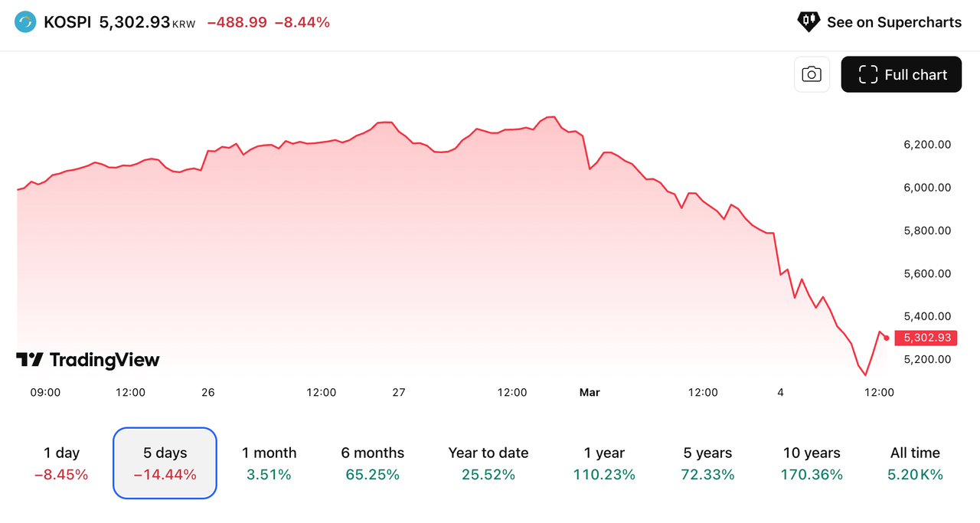Click the red chart endpoint marker dot

[886, 337]
